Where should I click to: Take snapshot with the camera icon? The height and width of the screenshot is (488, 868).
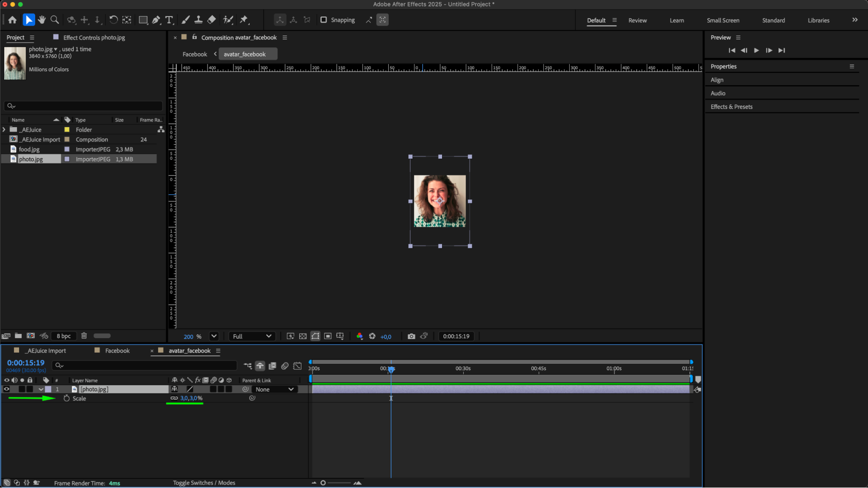[411, 336]
